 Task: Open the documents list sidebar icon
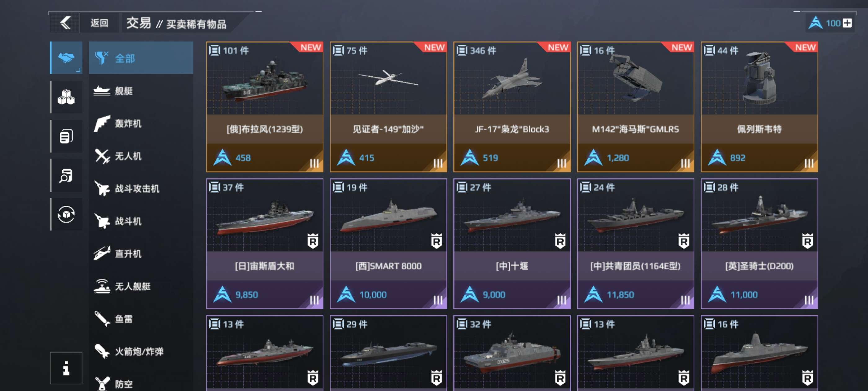click(66, 136)
